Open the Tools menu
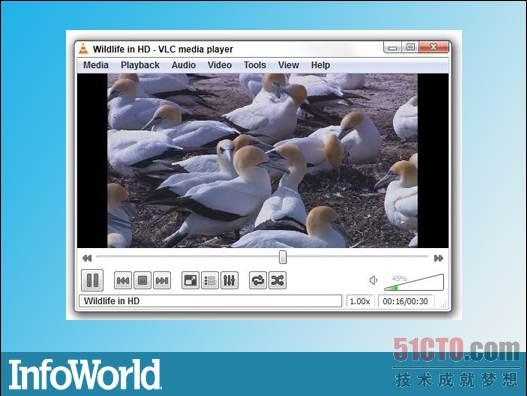Image resolution: width=527 pixels, height=396 pixels. pos(255,65)
